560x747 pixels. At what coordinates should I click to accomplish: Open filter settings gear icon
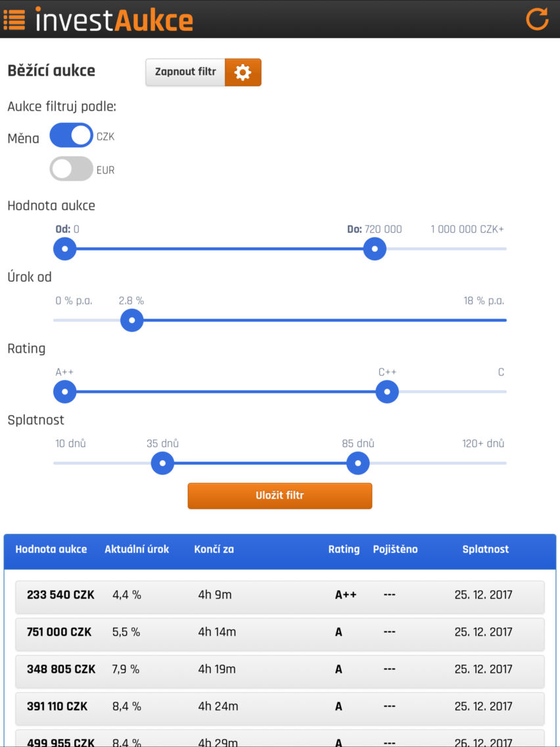[243, 72]
